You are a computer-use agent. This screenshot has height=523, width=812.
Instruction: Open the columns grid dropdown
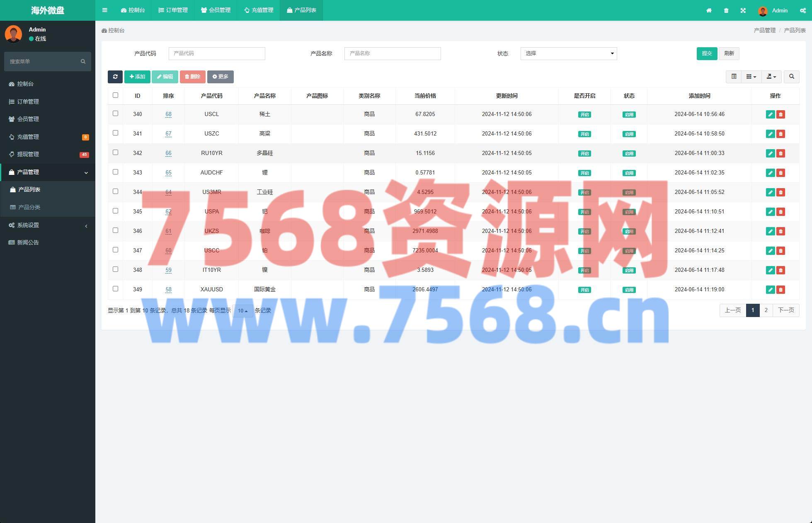coord(751,77)
